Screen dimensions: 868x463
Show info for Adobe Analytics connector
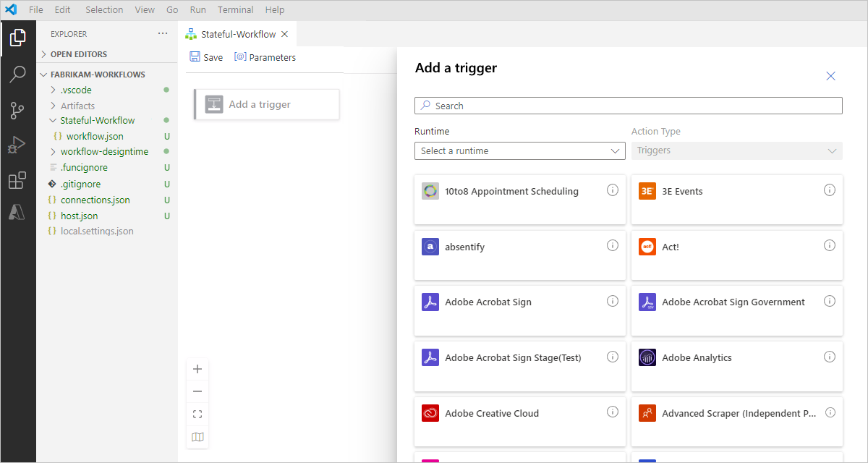tap(830, 357)
